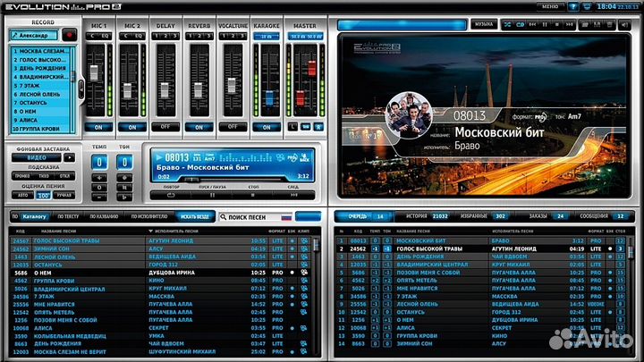
Task: Toggle DELAY OFF switch
Action: [x=164, y=127]
